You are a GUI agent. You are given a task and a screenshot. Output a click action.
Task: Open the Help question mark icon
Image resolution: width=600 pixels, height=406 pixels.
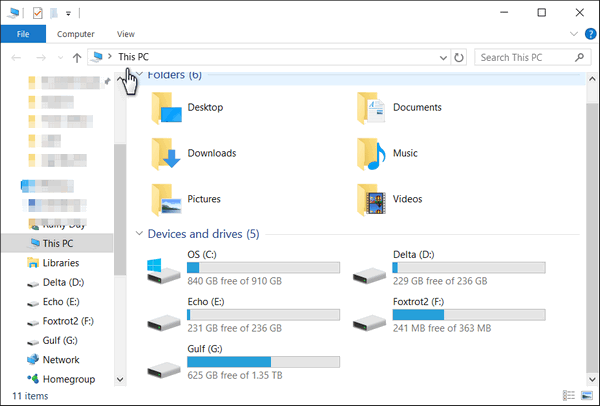[590, 34]
